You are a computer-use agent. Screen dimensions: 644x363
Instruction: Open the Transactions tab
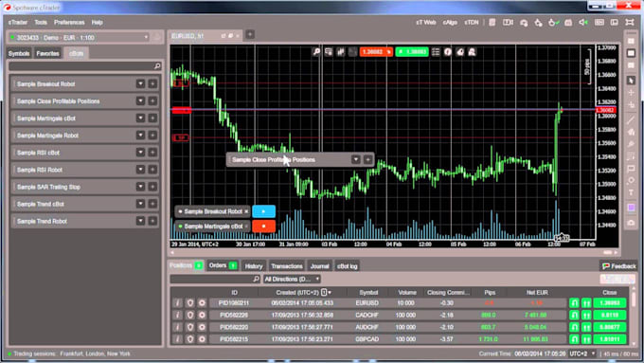tap(287, 266)
